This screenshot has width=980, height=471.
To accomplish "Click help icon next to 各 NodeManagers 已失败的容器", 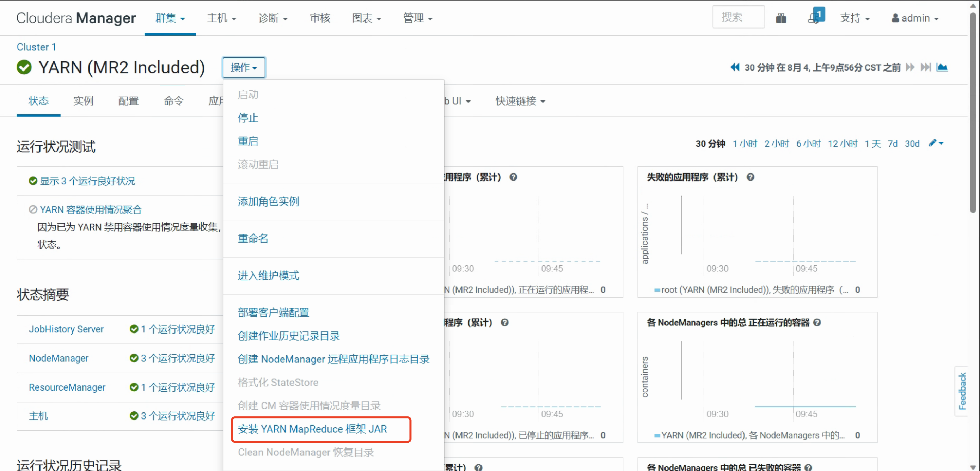I will [x=808, y=467].
